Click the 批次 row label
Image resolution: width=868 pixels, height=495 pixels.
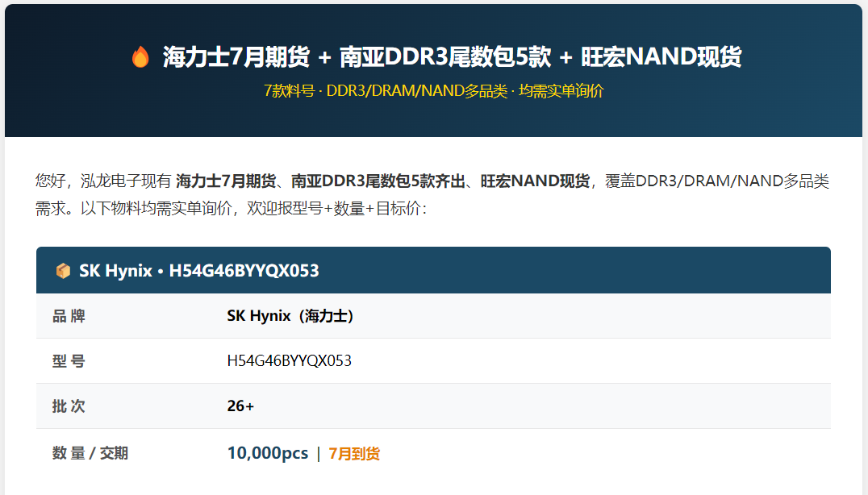point(69,406)
